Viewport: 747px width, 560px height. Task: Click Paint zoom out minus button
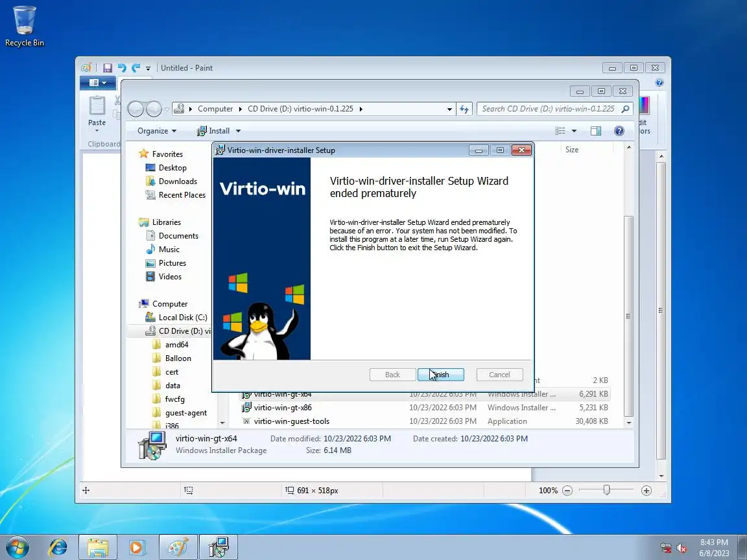click(567, 491)
